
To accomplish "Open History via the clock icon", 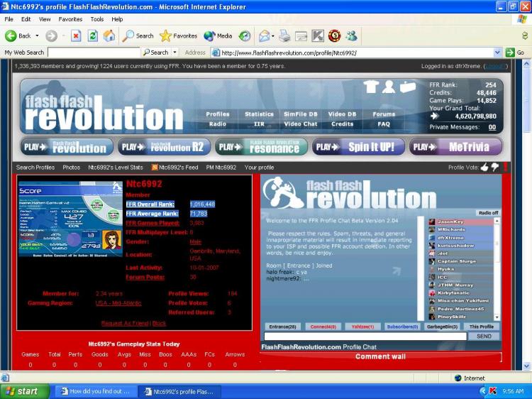I will tap(245, 35).
